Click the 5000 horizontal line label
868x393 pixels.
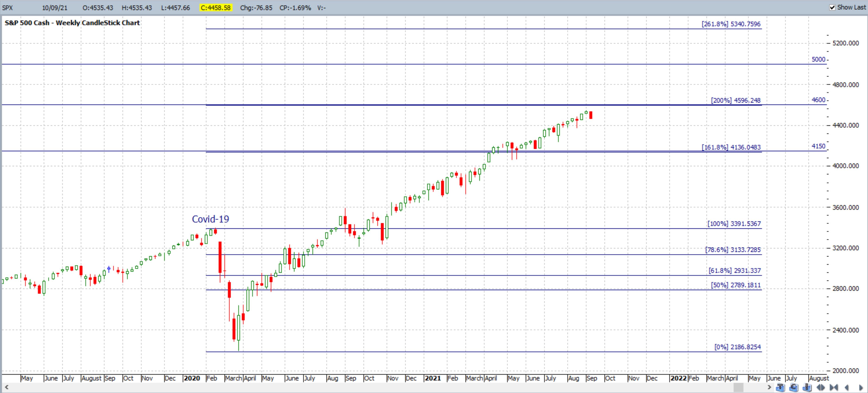(818, 59)
